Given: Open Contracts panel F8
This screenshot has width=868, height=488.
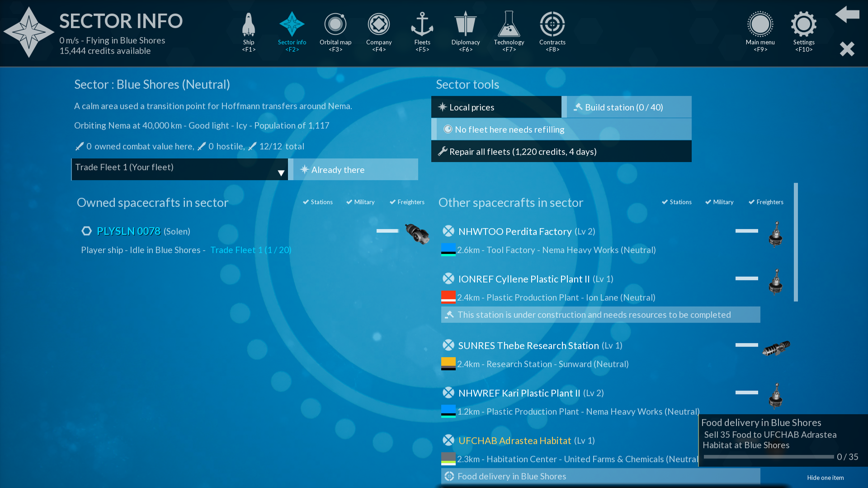Looking at the screenshot, I should pyautogui.click(x=552, y=32).
